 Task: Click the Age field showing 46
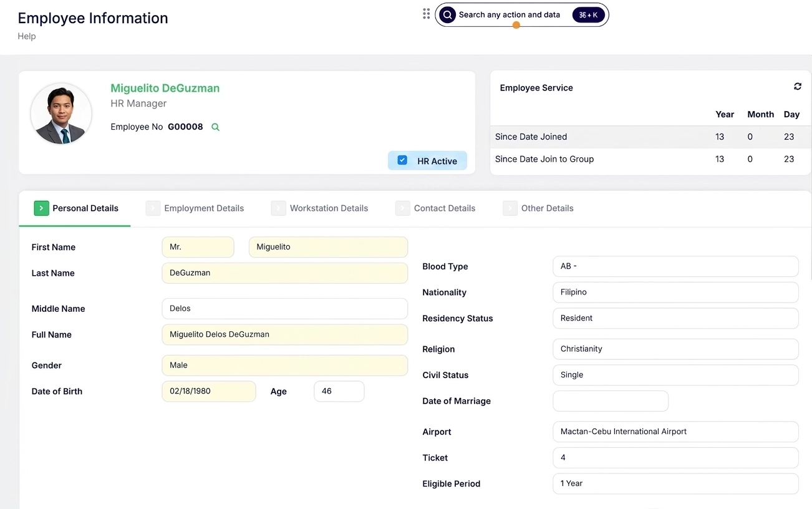[x=339, y=391]
